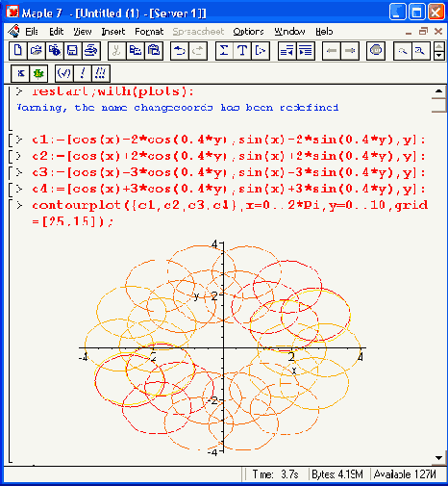
Task: Click the toolbar's down arrow stepper
Action: [x=439, y=56]
